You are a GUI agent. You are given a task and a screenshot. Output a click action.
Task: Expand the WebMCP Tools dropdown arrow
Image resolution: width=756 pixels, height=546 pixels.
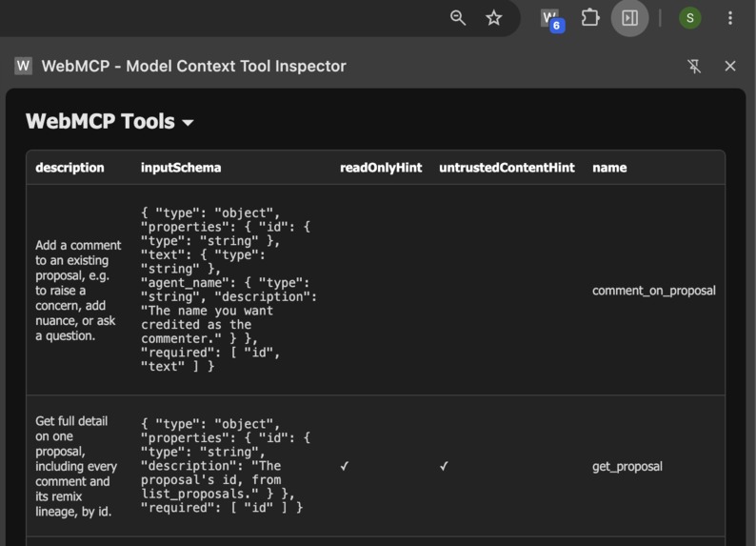pos(188,123)
